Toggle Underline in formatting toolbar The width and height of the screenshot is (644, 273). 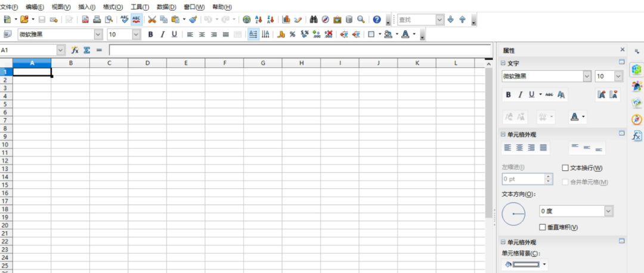point(174,35)
